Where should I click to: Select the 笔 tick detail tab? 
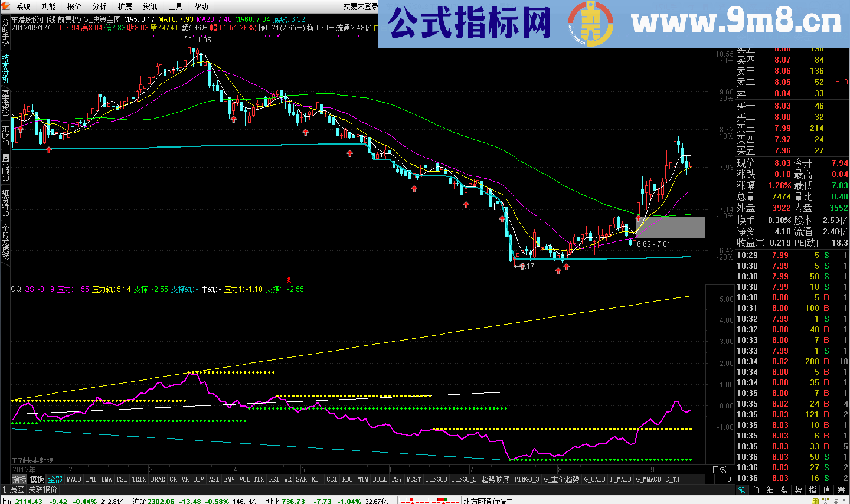(x=741, y=490)
